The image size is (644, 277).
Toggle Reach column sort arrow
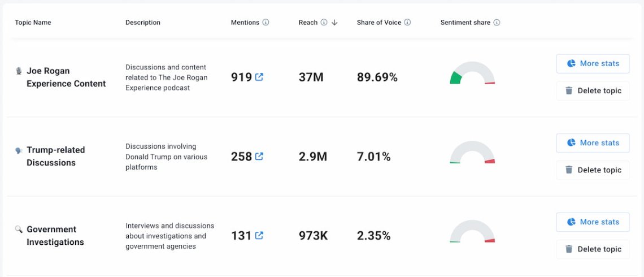click(334, 23)
